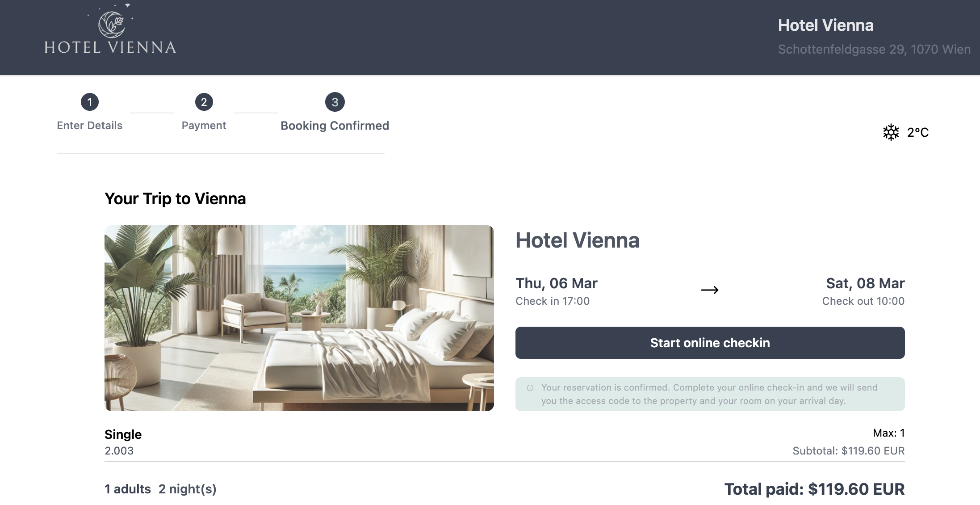This screenshot has width=980, height=505.
Task: Click the Hotel Vienna large heading
Action: 578,240
